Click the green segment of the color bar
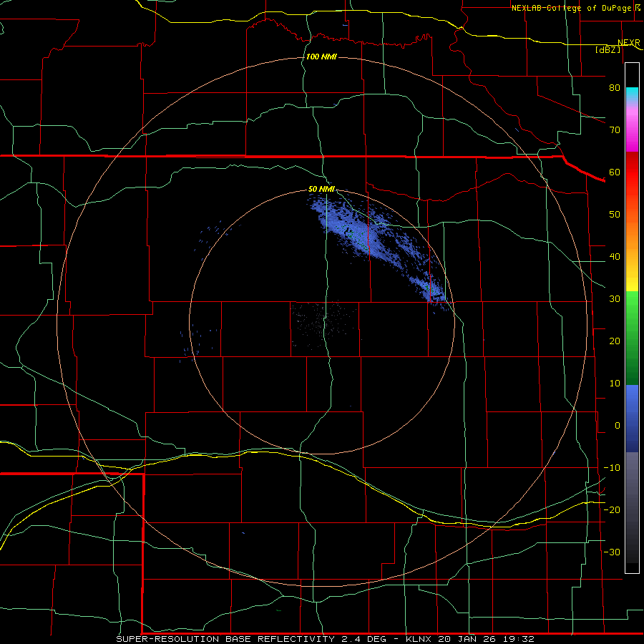The width and height of the screenshot is (644, 644). click(x=632, y=338)
